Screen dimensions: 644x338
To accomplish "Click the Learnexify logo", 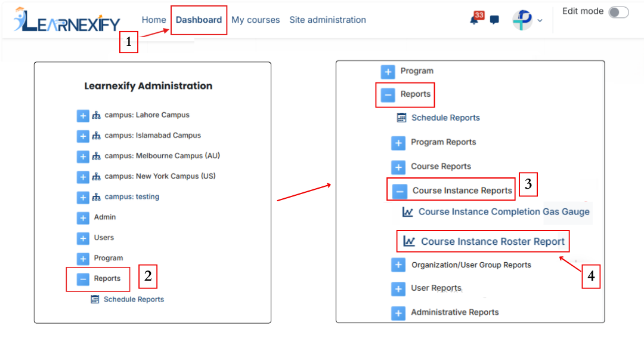I will [x=67, y=20].
